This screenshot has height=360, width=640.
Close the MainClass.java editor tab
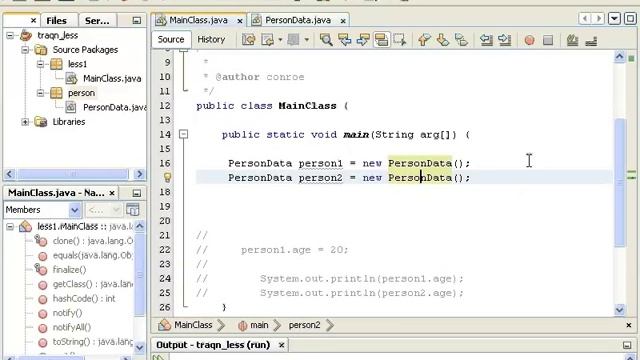[240, 20]
